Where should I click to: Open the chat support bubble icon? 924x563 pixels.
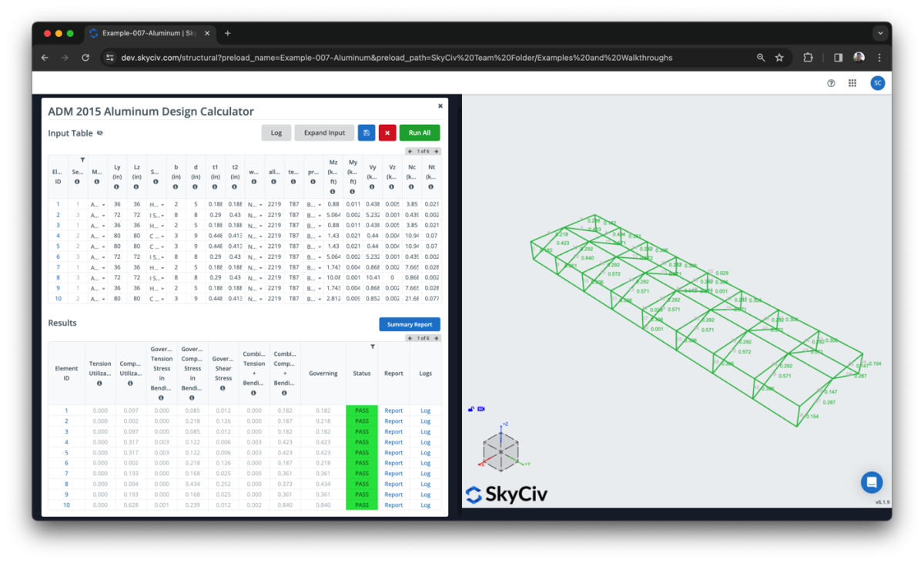click(x=872, y=482)
